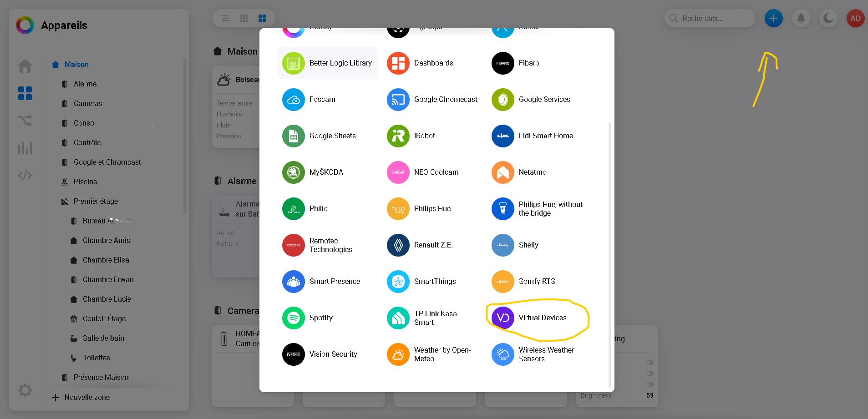868x419 pixels.
Task: Open the Philio app icon
Action: (x=294, y=209)
